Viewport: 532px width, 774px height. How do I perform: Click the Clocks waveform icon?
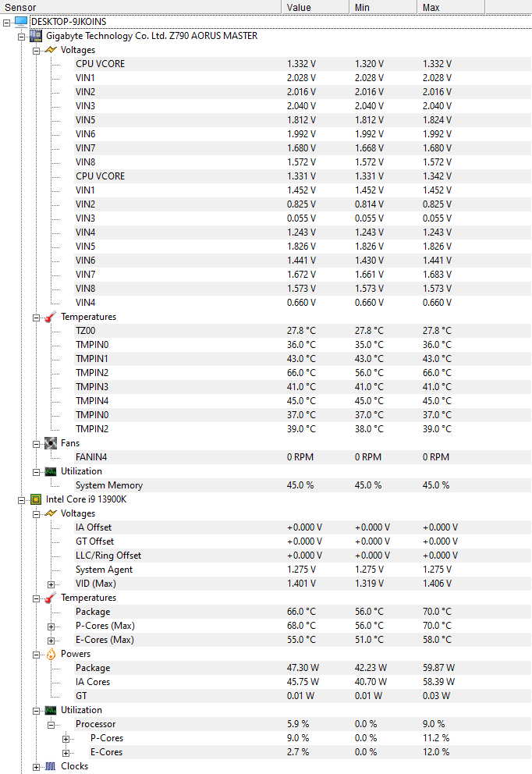[x=51, y=767]
